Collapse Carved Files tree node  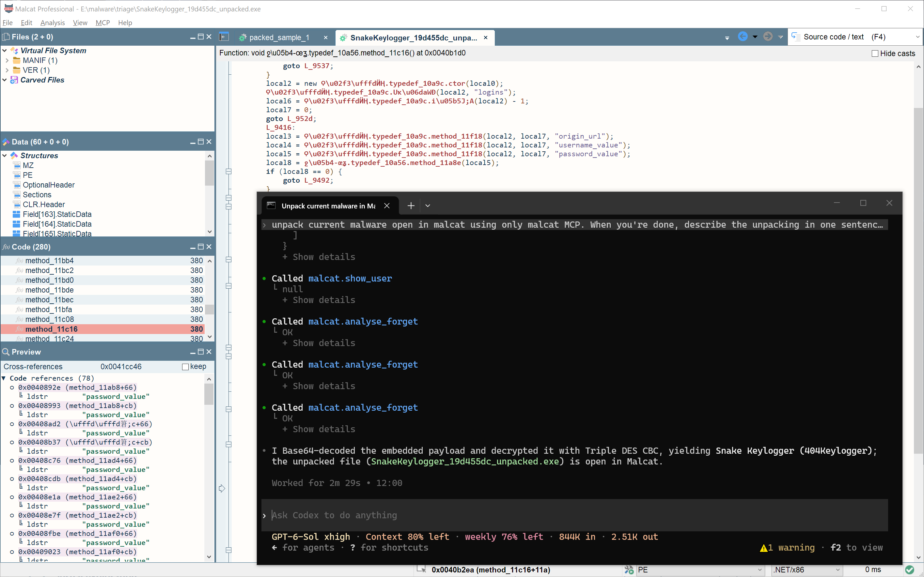click(x=5, y=80)
